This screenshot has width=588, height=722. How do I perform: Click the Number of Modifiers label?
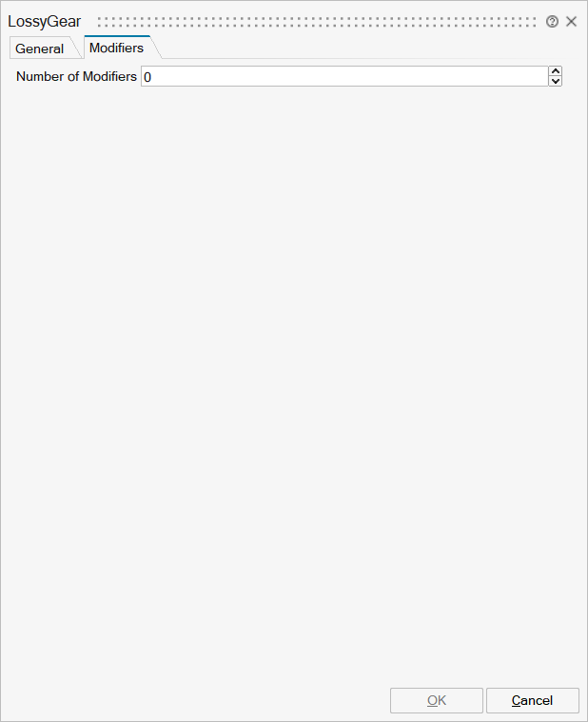click(x=76, y=76)
